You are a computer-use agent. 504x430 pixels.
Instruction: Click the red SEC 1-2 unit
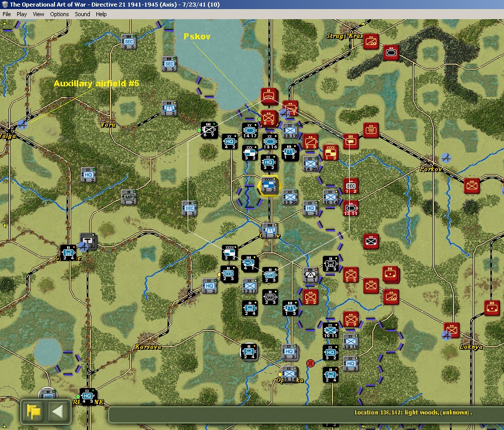(x=351, y=186)
